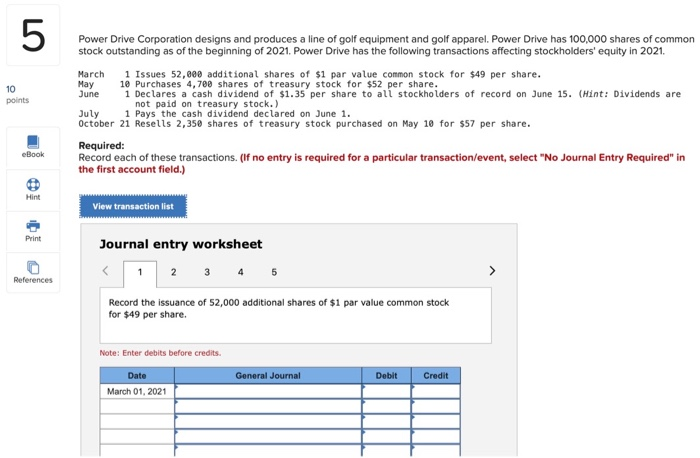Open the eBook resource icon

(33, 142)
